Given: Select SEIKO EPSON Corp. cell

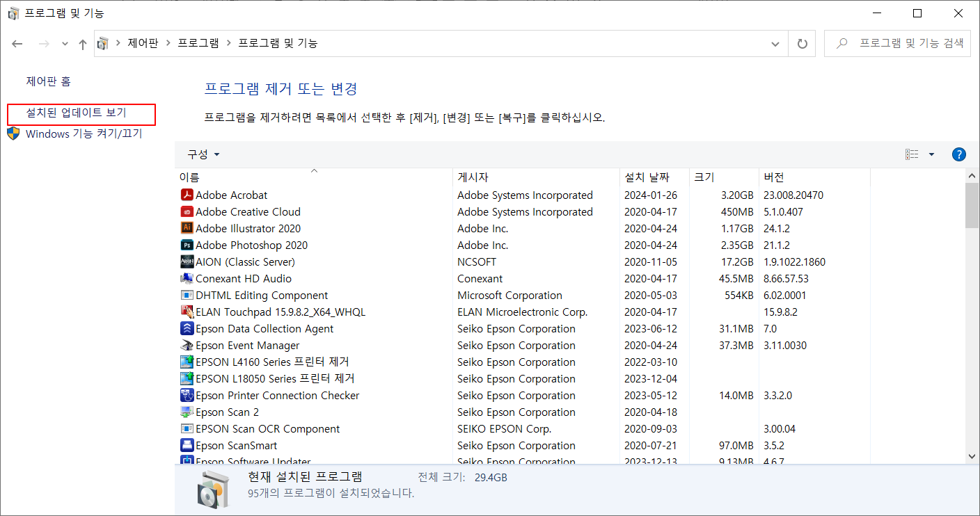Looking at the screenshot, I should (504, 429).
